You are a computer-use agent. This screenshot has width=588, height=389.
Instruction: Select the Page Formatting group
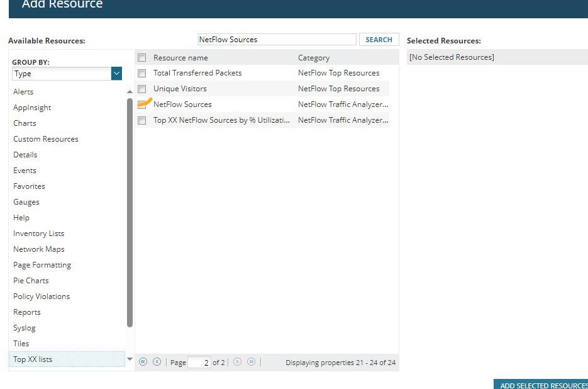click(x=42, y=265)
